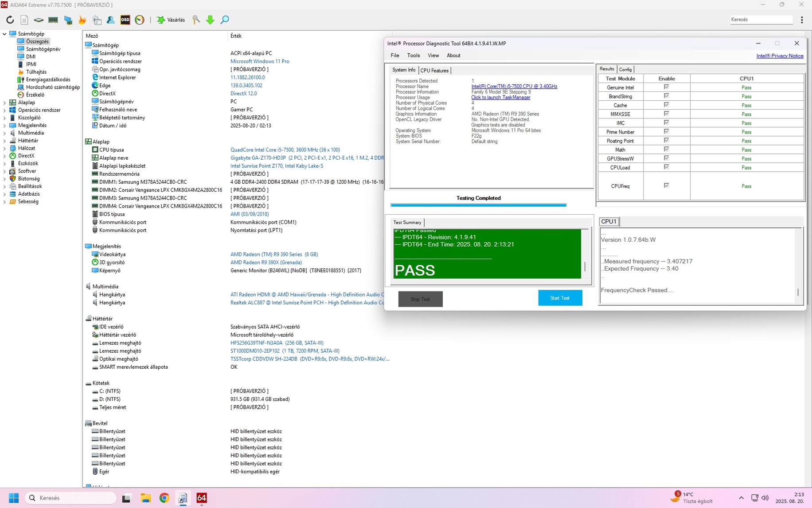
Task: Click the Stop Test button
Action: [x=420, y=299]
